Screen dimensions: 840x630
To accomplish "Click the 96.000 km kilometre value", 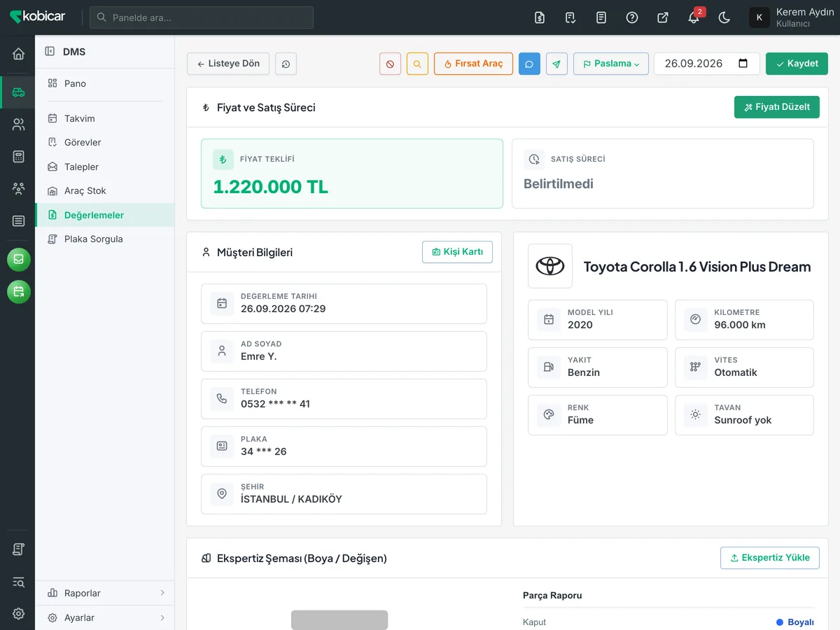I will pos(740,325).
